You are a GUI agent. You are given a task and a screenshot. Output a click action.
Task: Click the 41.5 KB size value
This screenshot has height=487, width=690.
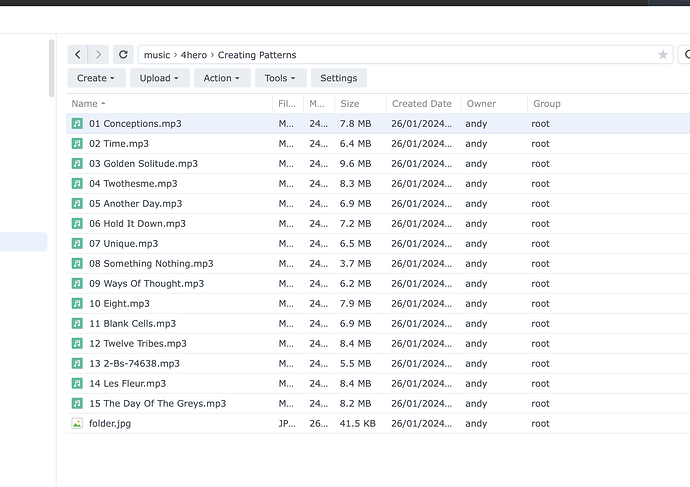[x=357, y=424]
